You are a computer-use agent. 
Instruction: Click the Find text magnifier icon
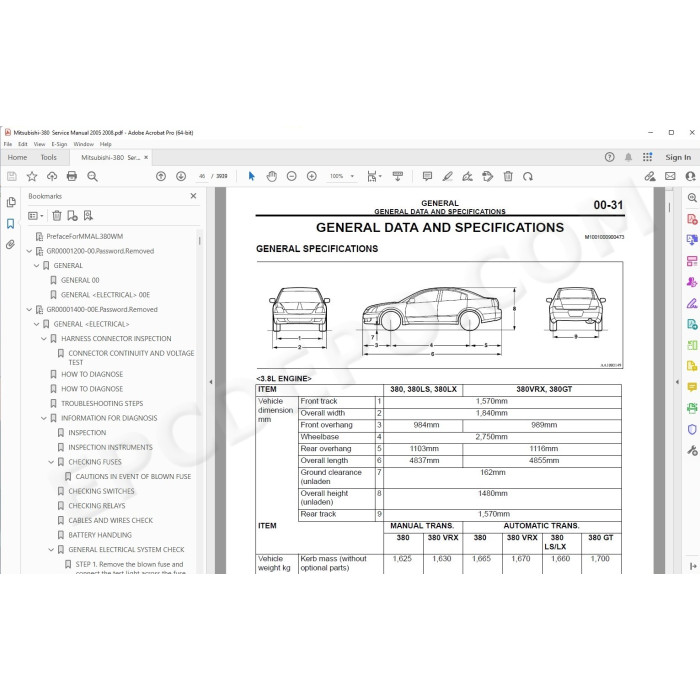(x=92, y=176)
